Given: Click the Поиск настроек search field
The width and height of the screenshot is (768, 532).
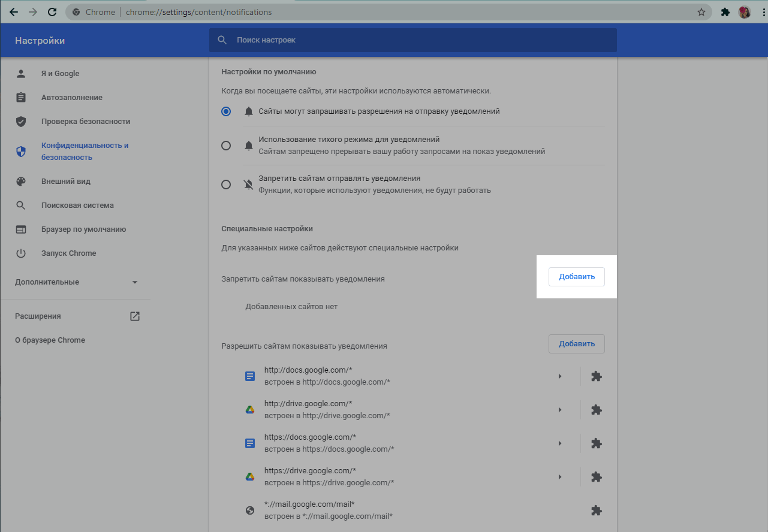Looking at the screenshot, I should (412, 40).
